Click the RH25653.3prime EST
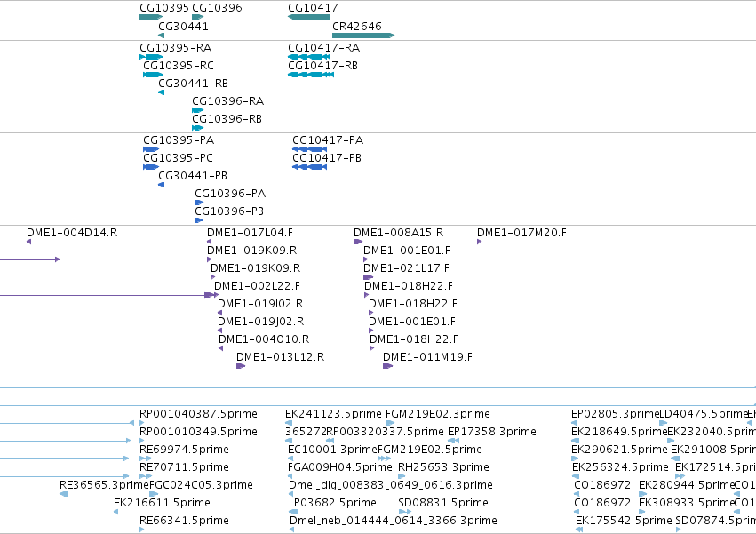Viewport: 756px width, 534px height. click(443, 468)
